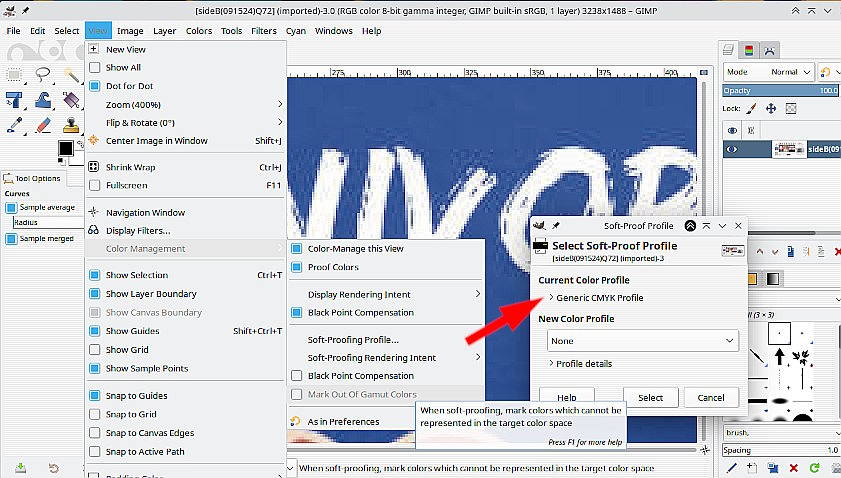Select the Warp Transform tool
Screen dimensions: 841x478
click(x=42, y=100)
